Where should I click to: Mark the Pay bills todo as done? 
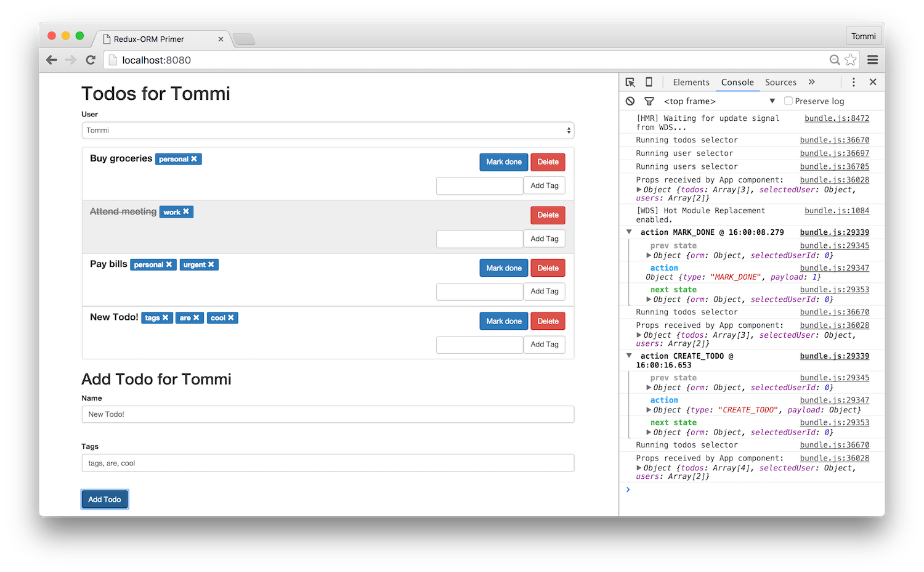tap(503, 268)
